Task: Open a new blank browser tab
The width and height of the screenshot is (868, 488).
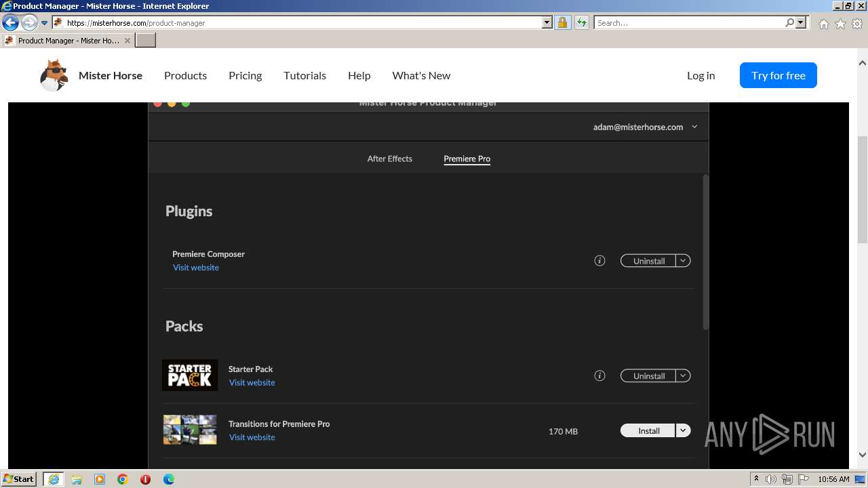Action: tap(146, 40)
